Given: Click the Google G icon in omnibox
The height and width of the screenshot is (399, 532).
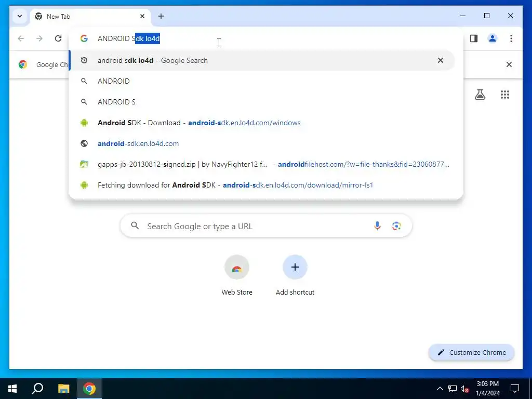Looking at the screenshot, I should pyautogui.click(x=84, y=38).
